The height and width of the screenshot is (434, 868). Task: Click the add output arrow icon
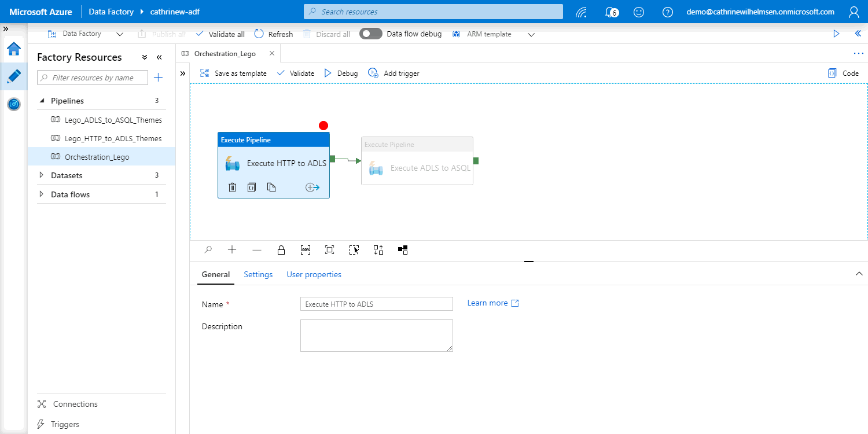click(x=312, y=187)
